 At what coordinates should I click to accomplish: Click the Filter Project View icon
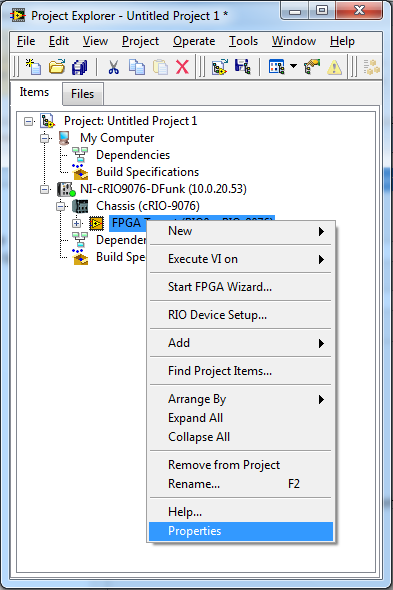pyautogui.click(x=277, y=67)
